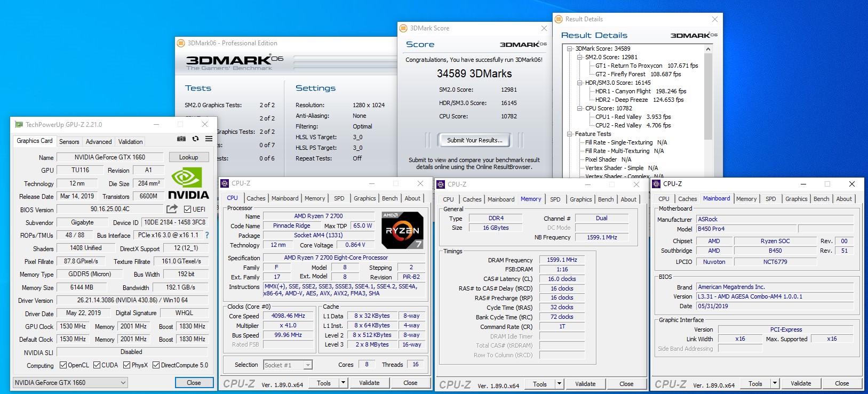Click the NVIDIA logo in GPU-Z
The image size is (868, 394).
(188, 183)
